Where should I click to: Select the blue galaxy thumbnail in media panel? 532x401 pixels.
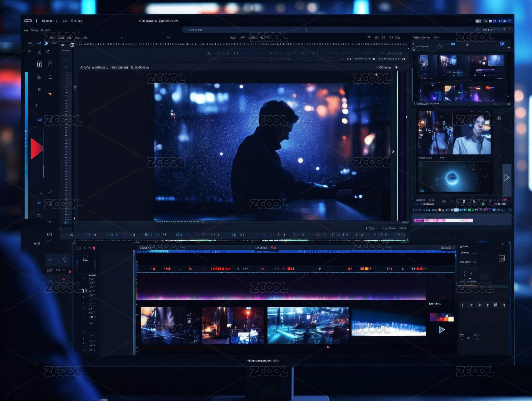click(x=454, y=177)
